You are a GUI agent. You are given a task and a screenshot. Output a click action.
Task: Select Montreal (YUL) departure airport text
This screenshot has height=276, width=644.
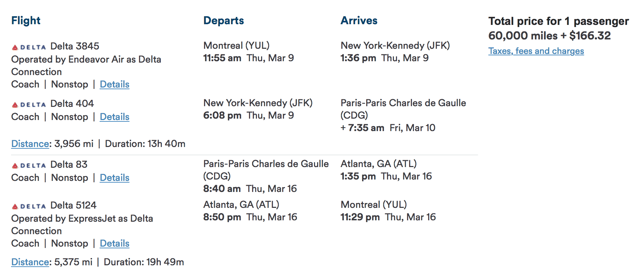pyautogui.click(x=236, y=45)
